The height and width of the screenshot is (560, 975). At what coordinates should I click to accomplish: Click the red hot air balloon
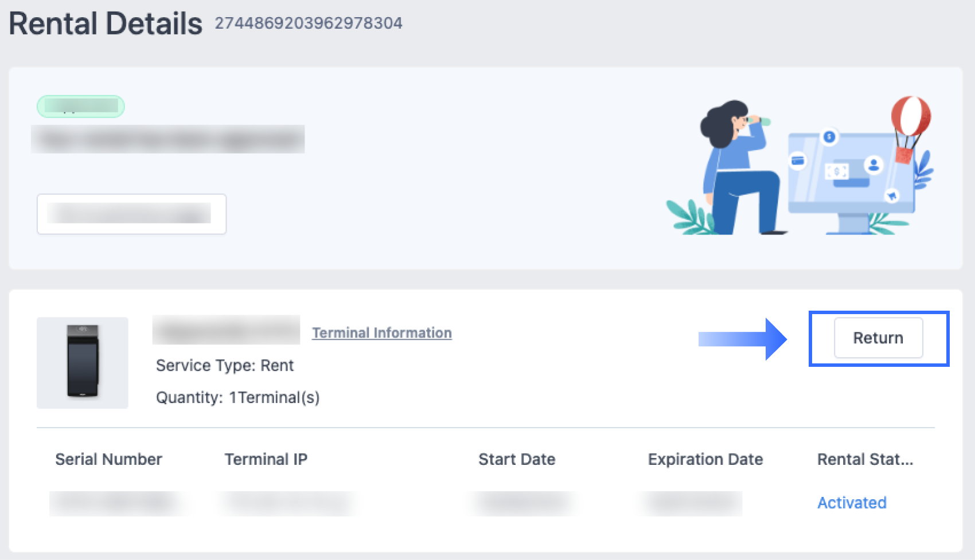[911, 116]
